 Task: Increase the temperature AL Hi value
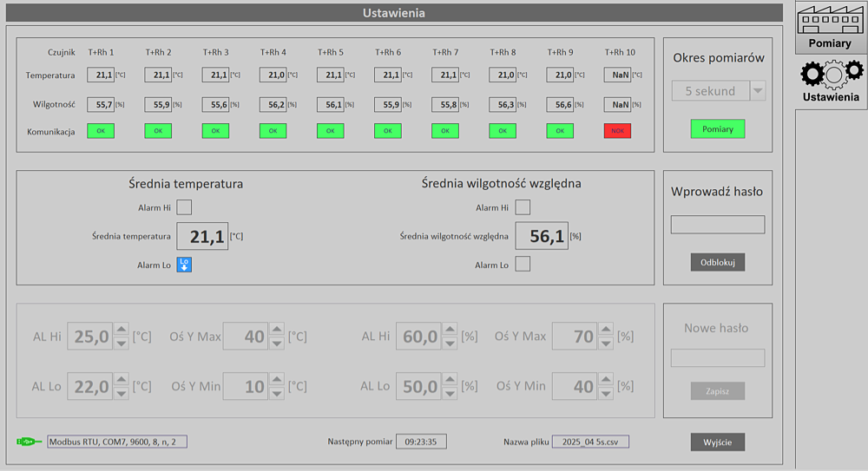(122, 330)
